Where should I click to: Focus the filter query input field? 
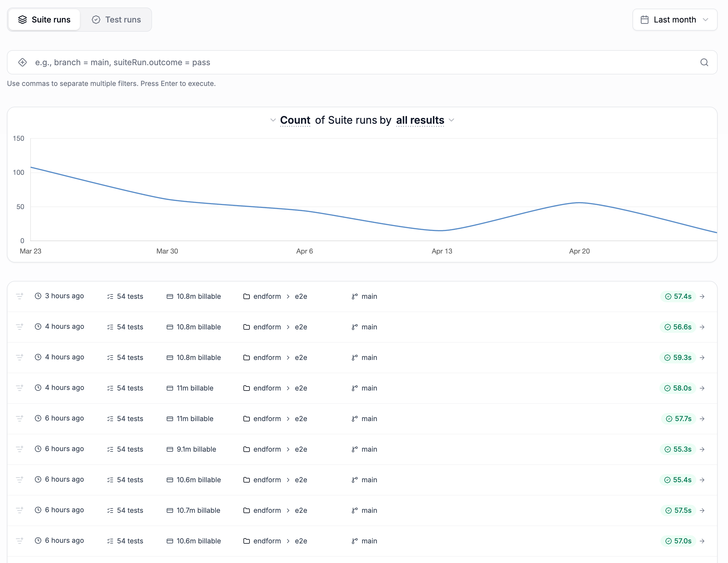click(x=362, y=62)
